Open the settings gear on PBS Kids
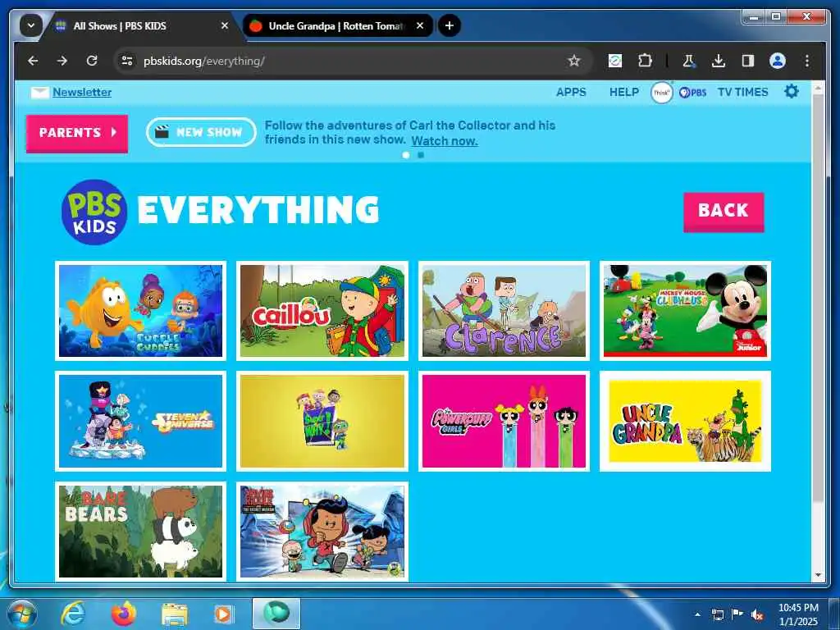This screenshot has width=840, height=630. tap(792, 92)
